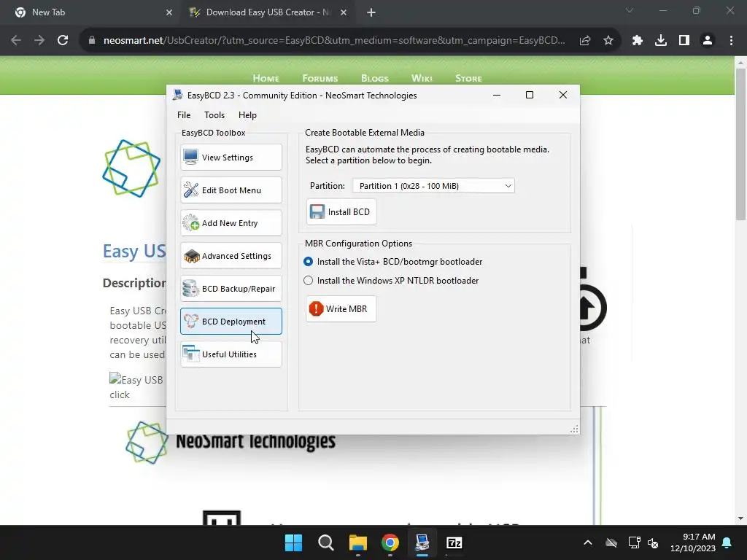This screenshot has height=560, width=747.
Task: Open View Settings in the EasyBCD Toolbox
Action: (x=231, y=157)
